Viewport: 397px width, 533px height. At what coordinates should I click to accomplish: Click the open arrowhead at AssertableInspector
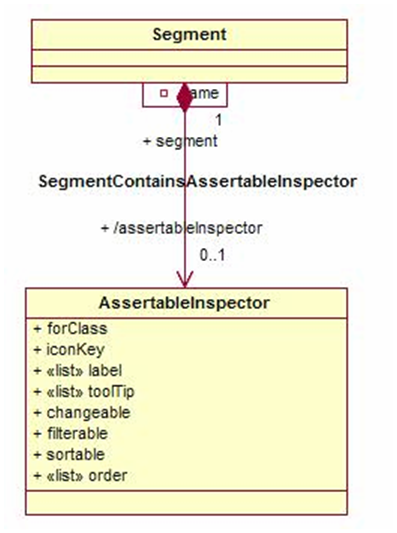click(185, 279)
